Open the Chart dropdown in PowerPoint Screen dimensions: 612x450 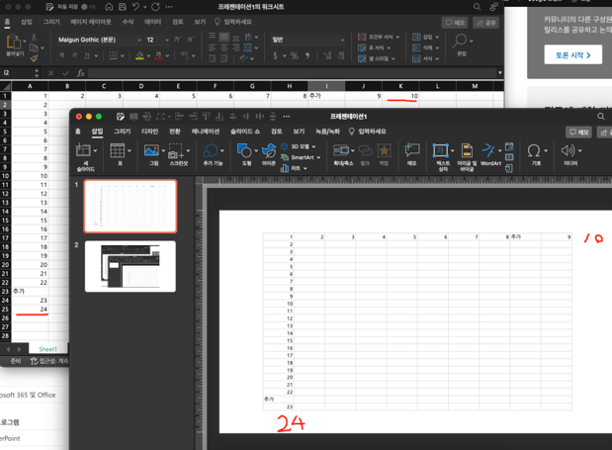[305, 168]
